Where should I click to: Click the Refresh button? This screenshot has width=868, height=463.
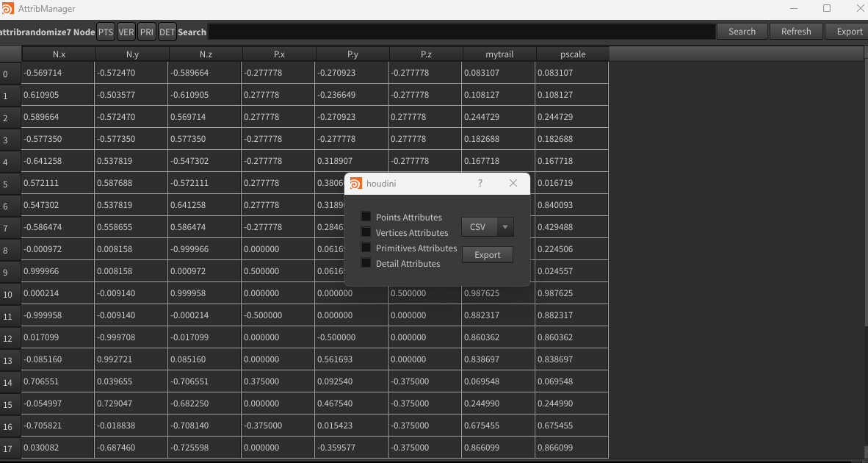pyautogui.click(x=796, y=31)
